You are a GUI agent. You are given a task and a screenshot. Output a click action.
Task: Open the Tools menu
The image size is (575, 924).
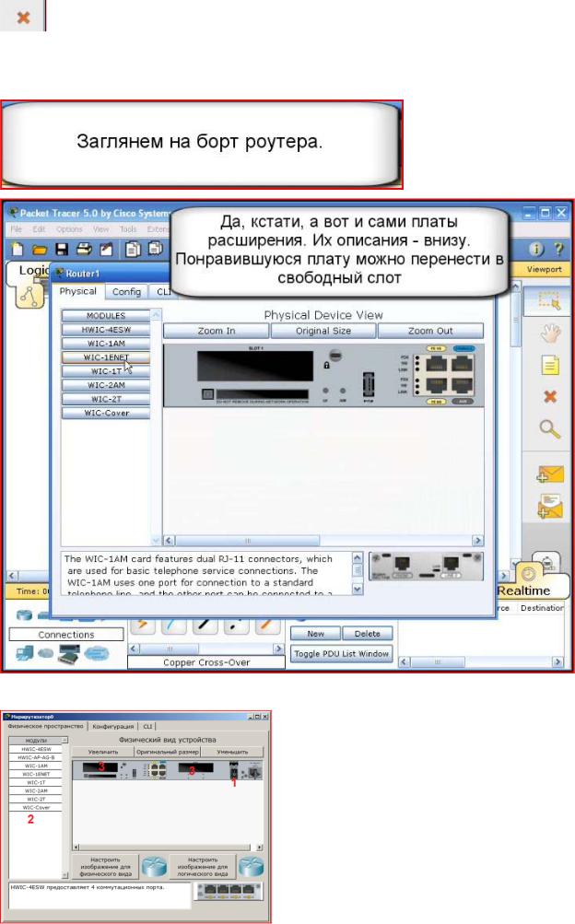point(128,229)
